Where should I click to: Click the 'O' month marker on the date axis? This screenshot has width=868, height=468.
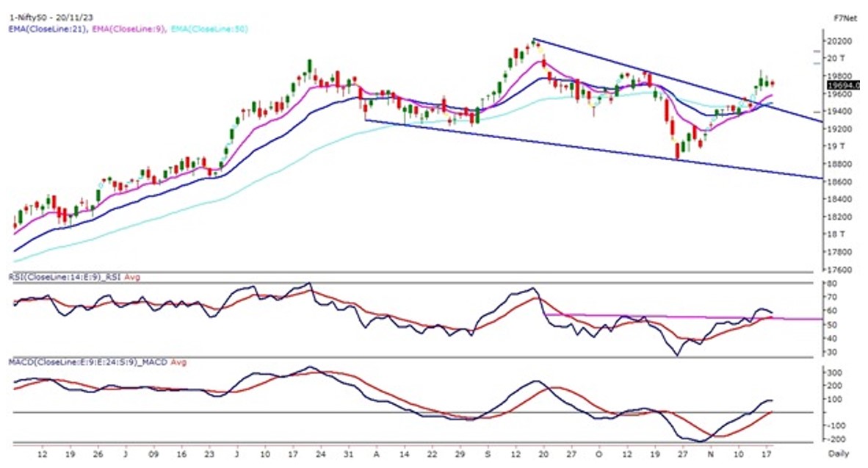[x=599, y=454]
